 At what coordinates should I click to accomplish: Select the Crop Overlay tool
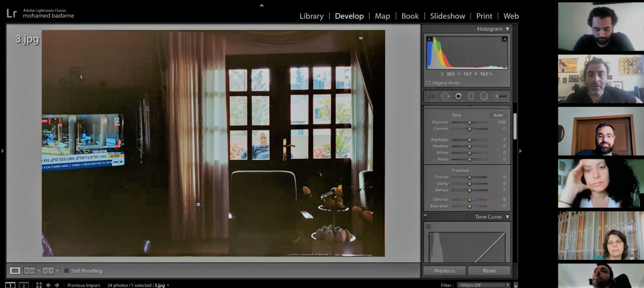[x=431, y=96]
